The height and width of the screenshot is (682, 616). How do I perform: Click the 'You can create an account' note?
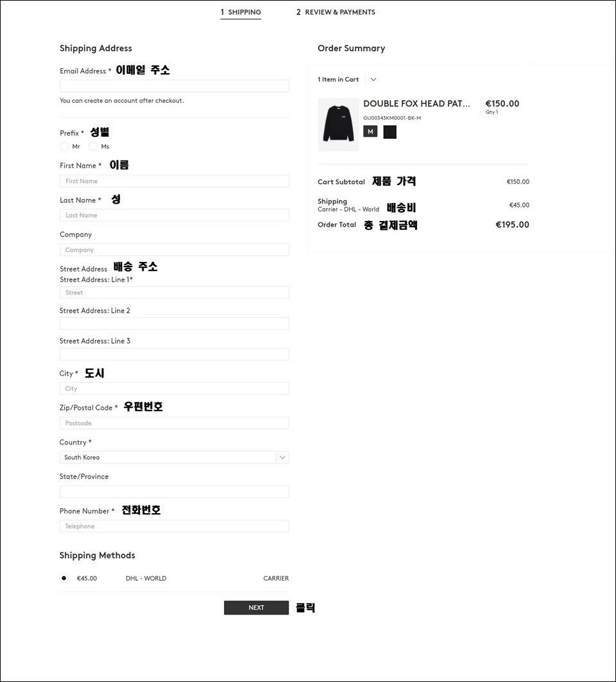[122, 100]
